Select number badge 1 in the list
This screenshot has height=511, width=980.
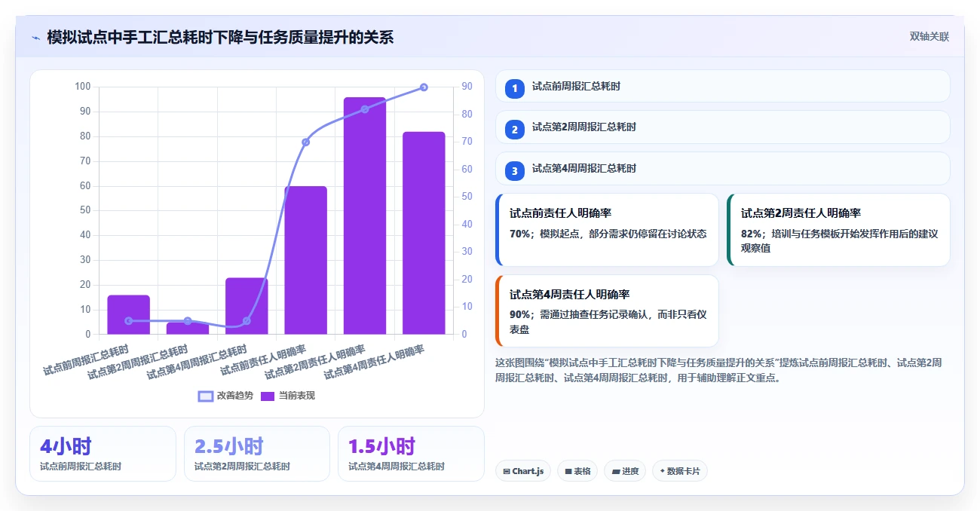coord(515,89)
